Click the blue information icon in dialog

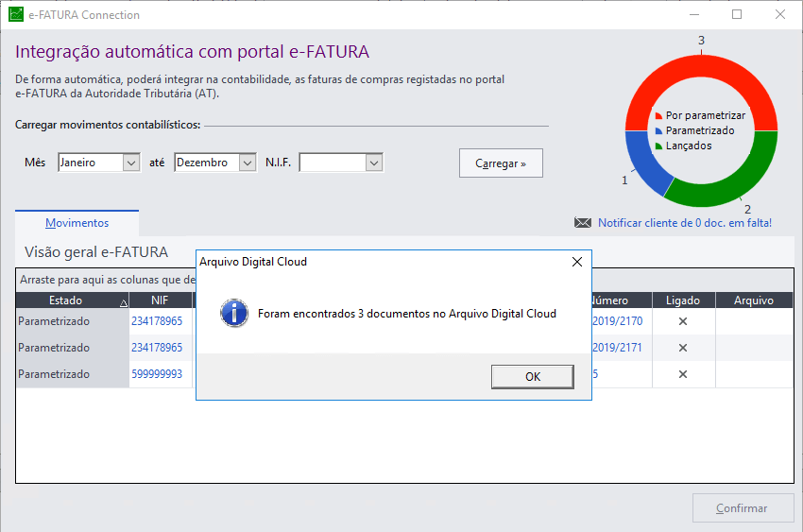[233, 313]
